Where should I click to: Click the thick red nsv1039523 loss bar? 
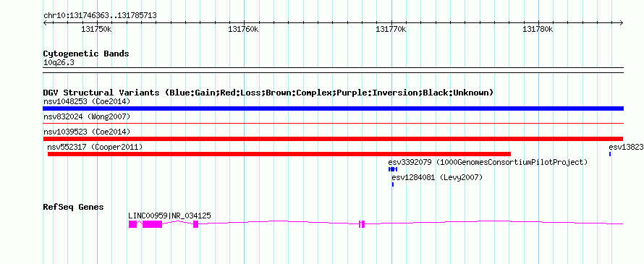click(x=333, y=139)
